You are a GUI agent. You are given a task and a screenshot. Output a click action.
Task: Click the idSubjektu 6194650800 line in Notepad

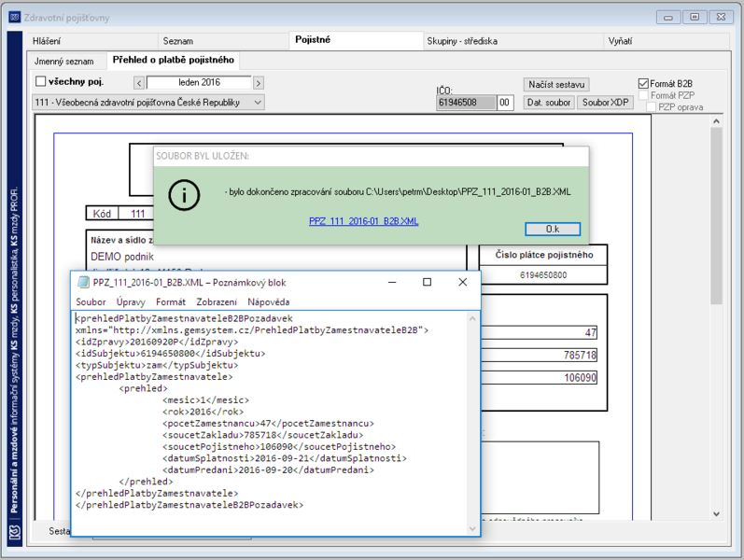170,354
